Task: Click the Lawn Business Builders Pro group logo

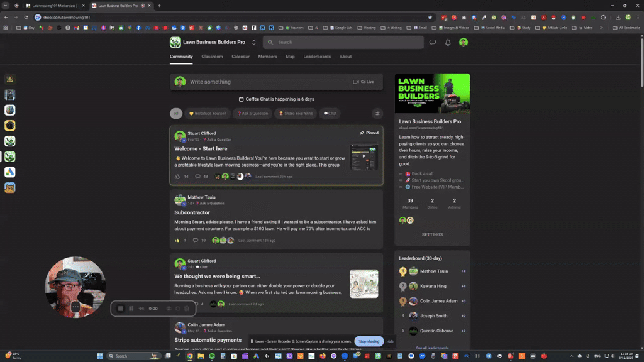Action: point(175,42)
